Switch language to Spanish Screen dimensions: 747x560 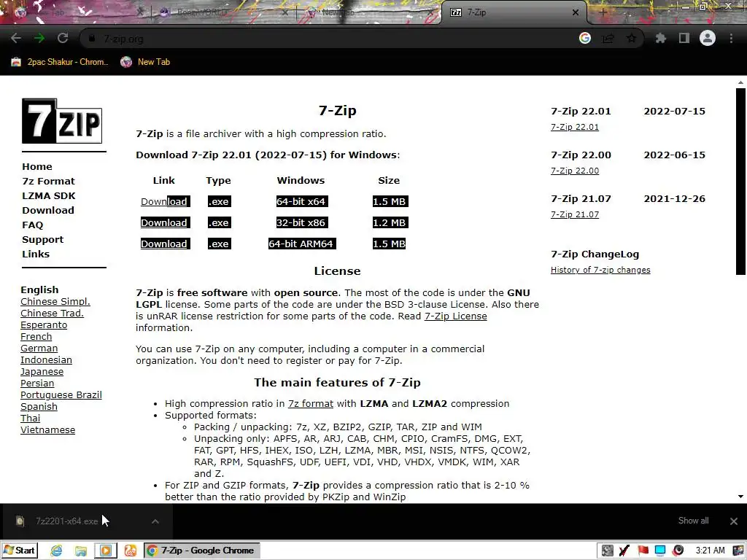39,407
